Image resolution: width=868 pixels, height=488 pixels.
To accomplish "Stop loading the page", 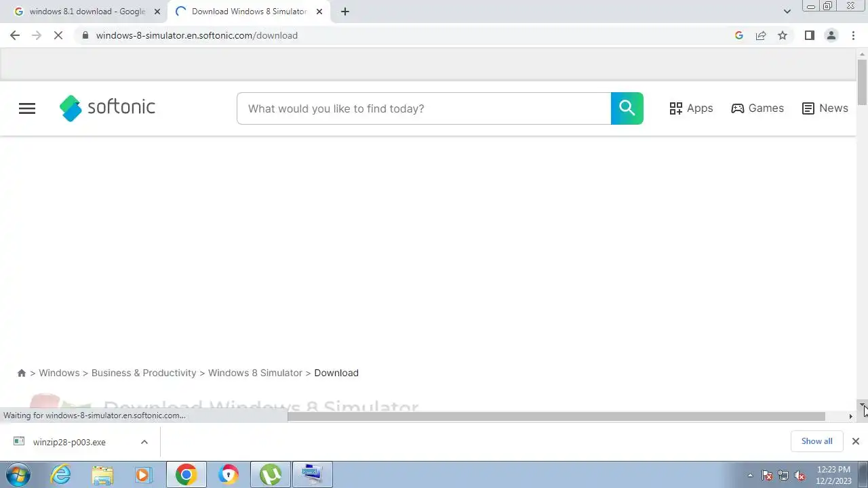I will coord(58,35).
